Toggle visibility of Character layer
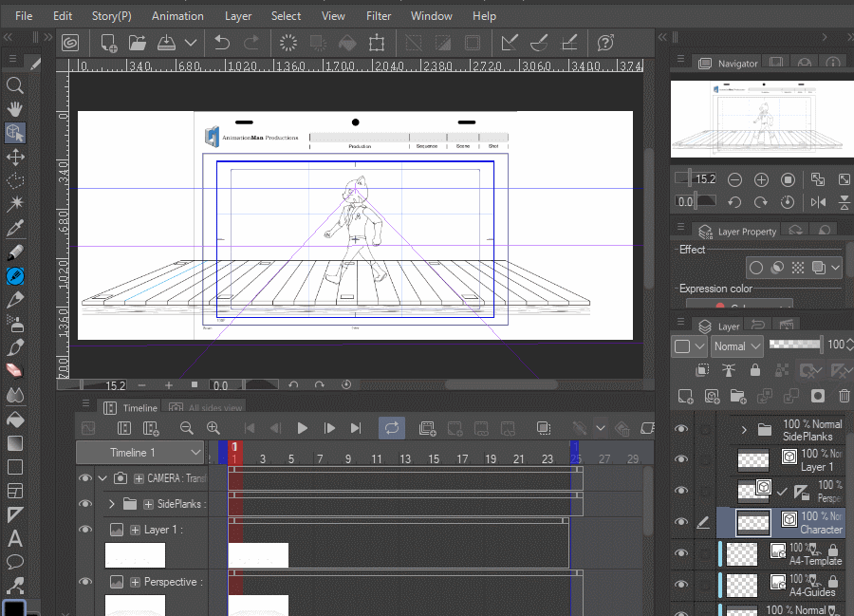Screen dimensions: 854x616 [x=680, y=522]
